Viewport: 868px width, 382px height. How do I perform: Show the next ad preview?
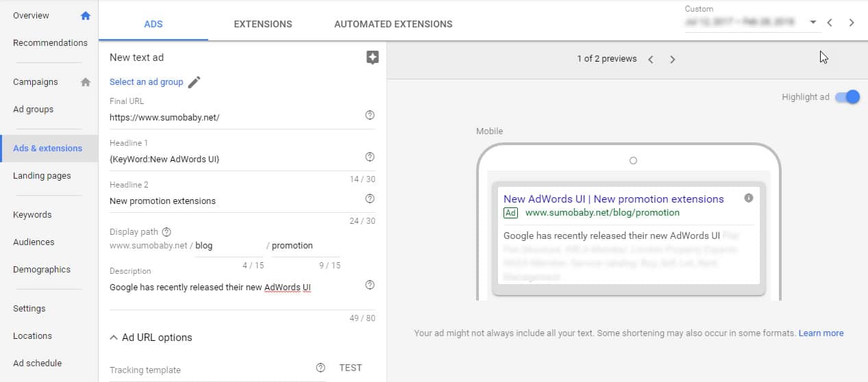(672, 60)
